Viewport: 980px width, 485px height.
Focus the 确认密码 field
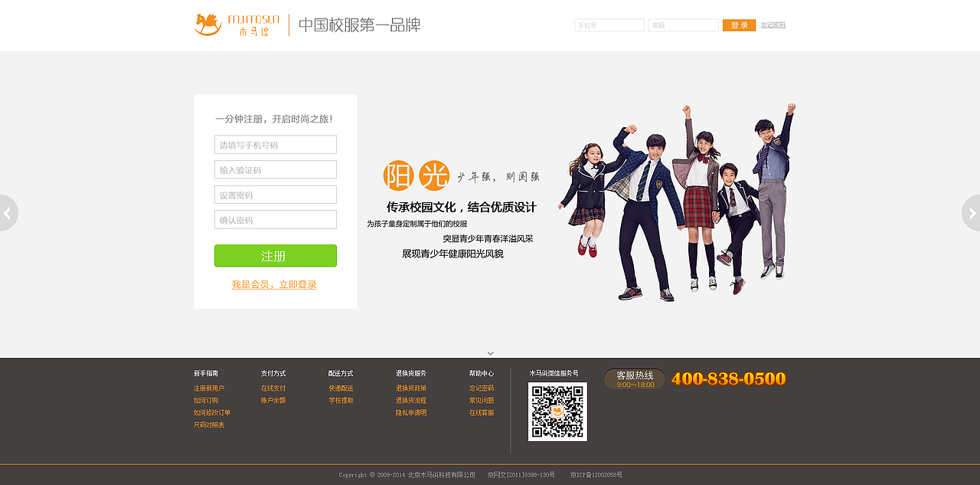pos(276,220)
